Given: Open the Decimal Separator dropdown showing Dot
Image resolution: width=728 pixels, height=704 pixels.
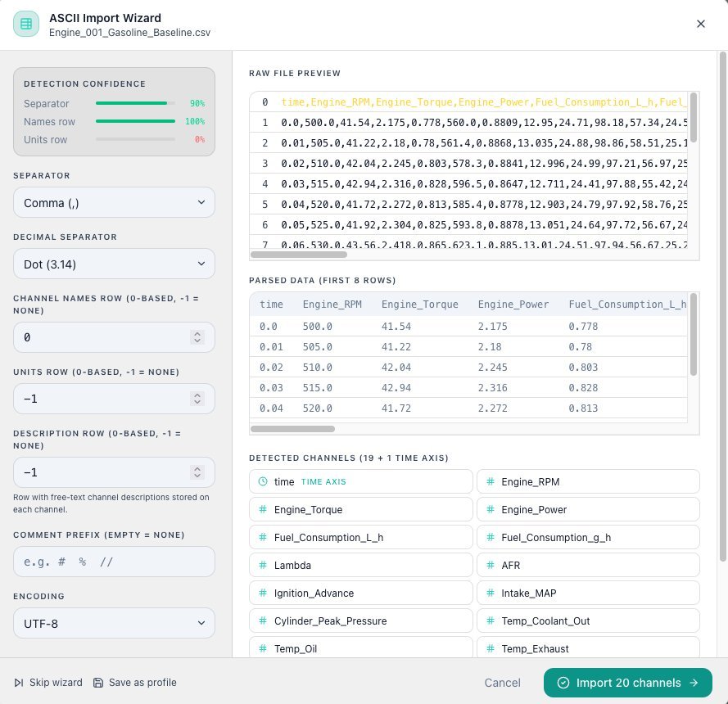Looking at the screenshot, I should 114,264.
